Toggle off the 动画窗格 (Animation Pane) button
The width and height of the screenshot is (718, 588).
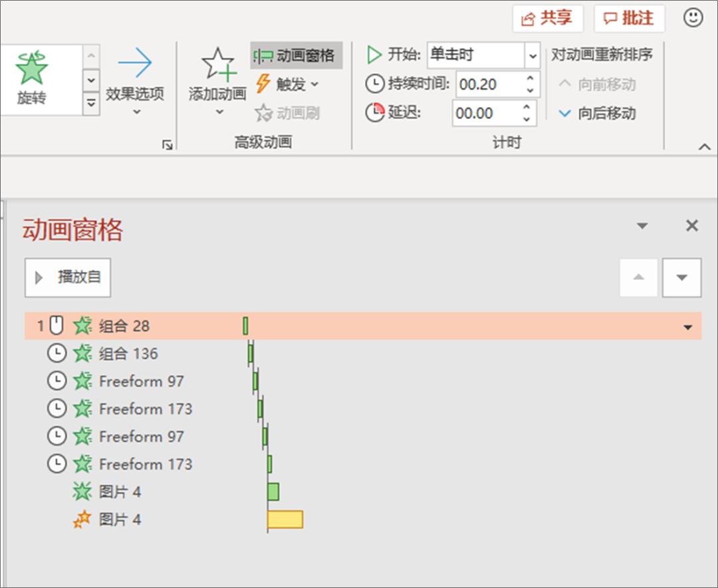point(295,57)
